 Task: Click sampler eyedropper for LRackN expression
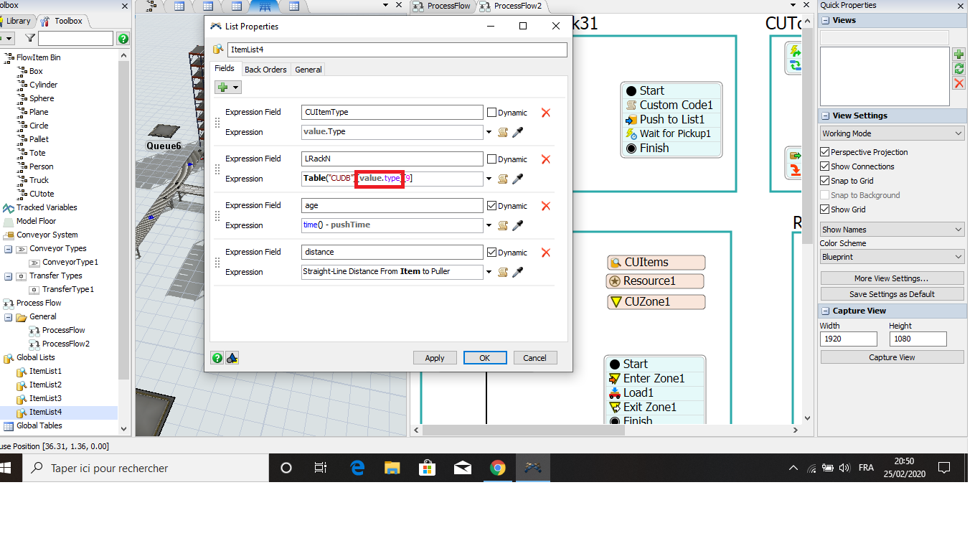coord(517,179)
